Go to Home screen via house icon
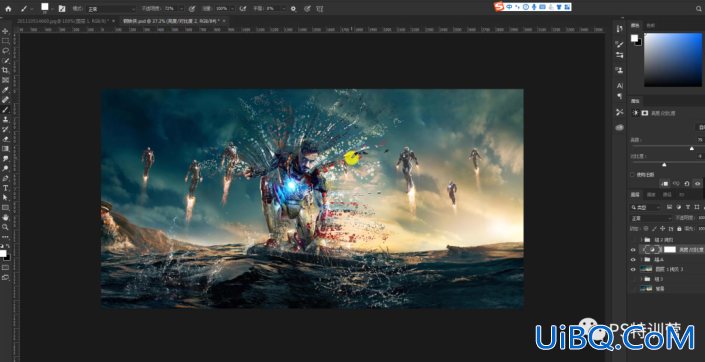This screenshot has width=705, height=362. 8,8
